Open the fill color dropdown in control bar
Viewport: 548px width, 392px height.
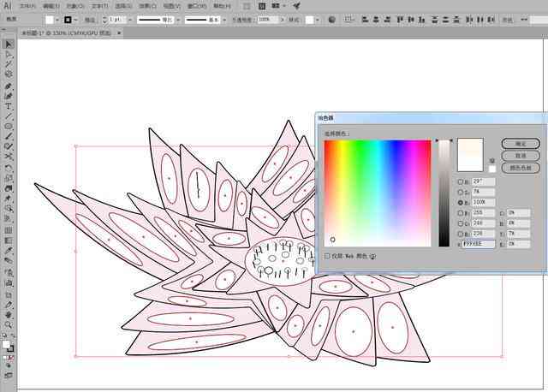(x=57, y=20)
